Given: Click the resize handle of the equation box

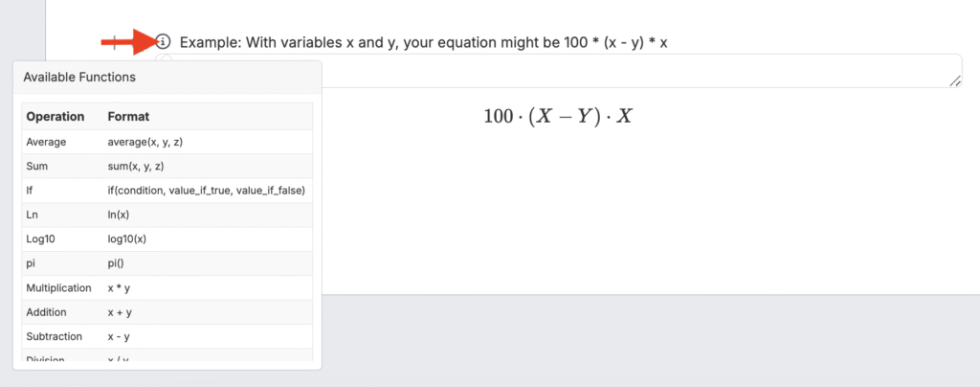Looking at the screenshot, I should pyautogui.click(x=954, y=81).
